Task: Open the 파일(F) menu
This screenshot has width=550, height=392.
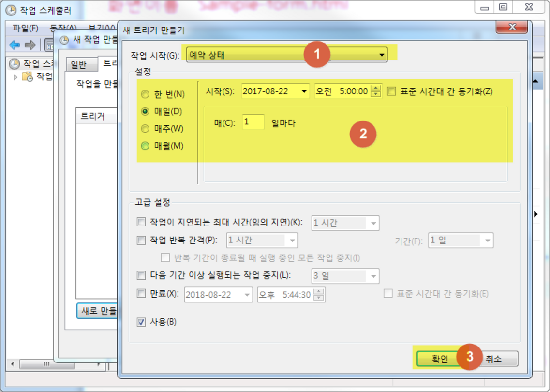Action: pos(25,28)
